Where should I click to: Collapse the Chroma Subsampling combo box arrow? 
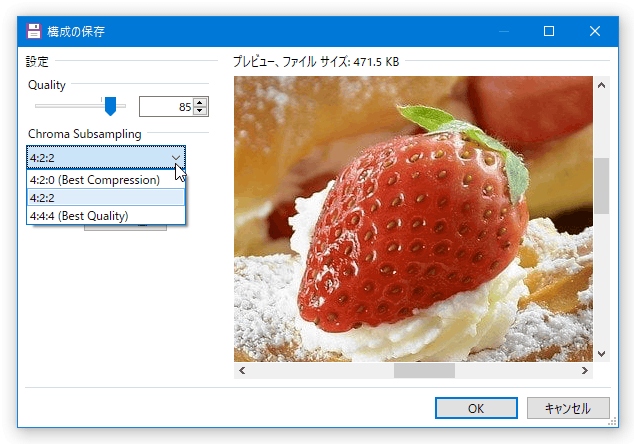(176, 158)
